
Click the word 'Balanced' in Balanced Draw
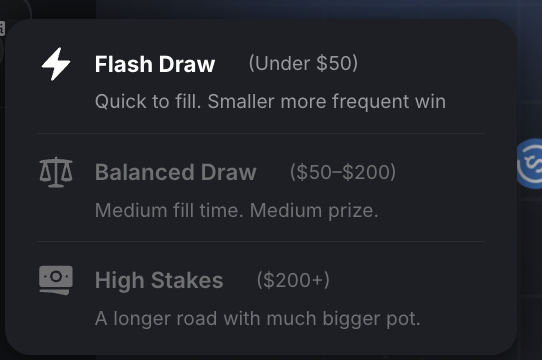pos(145,172)
